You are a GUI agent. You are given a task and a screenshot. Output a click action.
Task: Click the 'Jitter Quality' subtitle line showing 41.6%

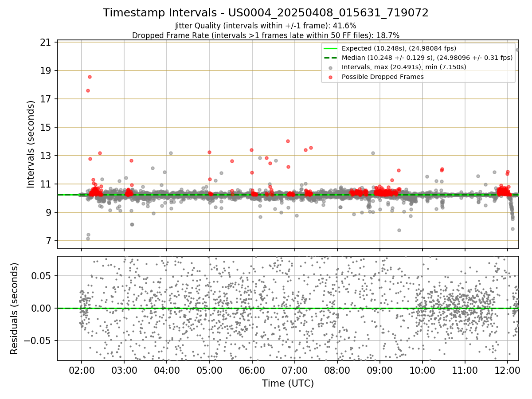click(266, 26)
